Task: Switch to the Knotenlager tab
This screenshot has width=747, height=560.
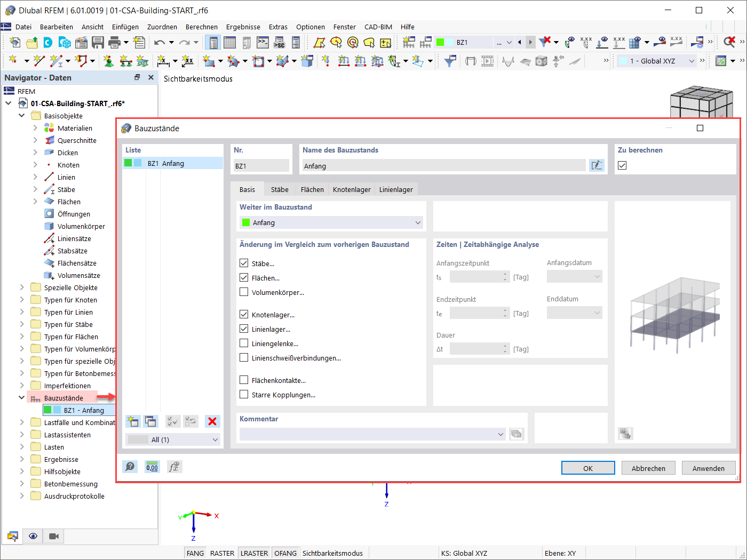Action: tap(352, 189)
